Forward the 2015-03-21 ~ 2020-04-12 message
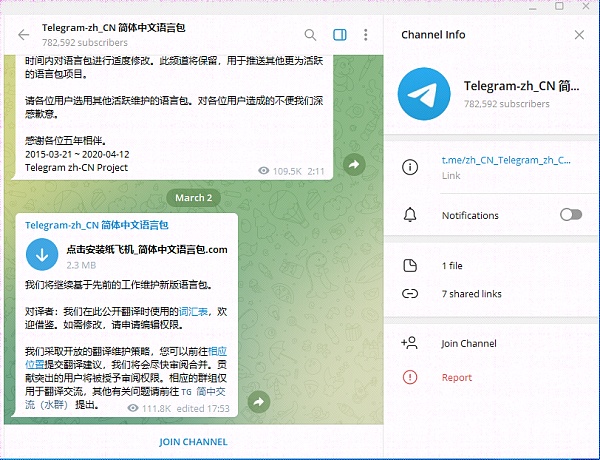 click(354, 165)
